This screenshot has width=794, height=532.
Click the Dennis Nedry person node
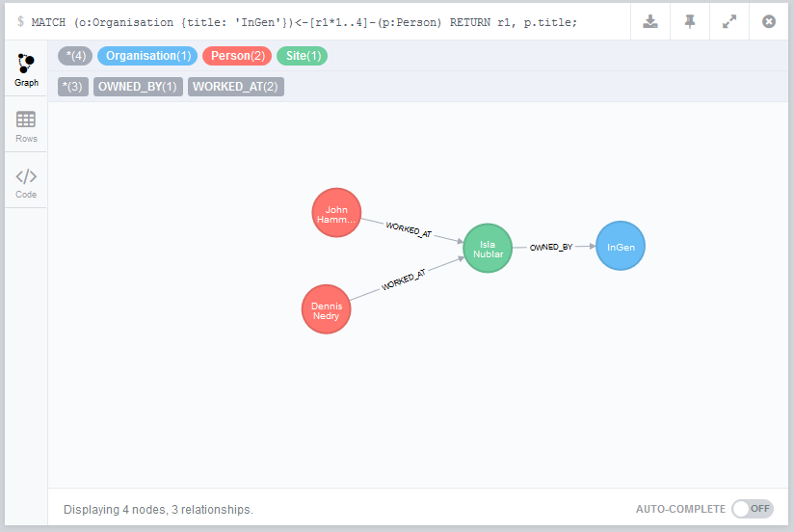pyautogui.click(x=327, y=309)
